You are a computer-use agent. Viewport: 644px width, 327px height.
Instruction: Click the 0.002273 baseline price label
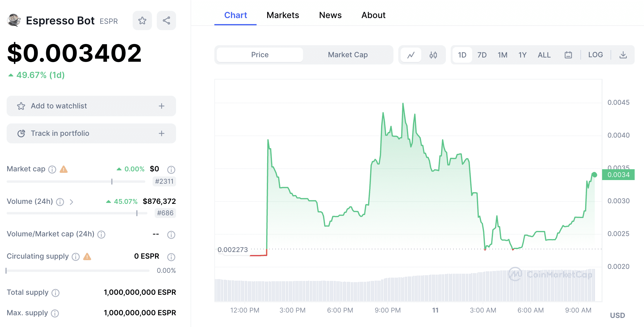pos(233,250)
